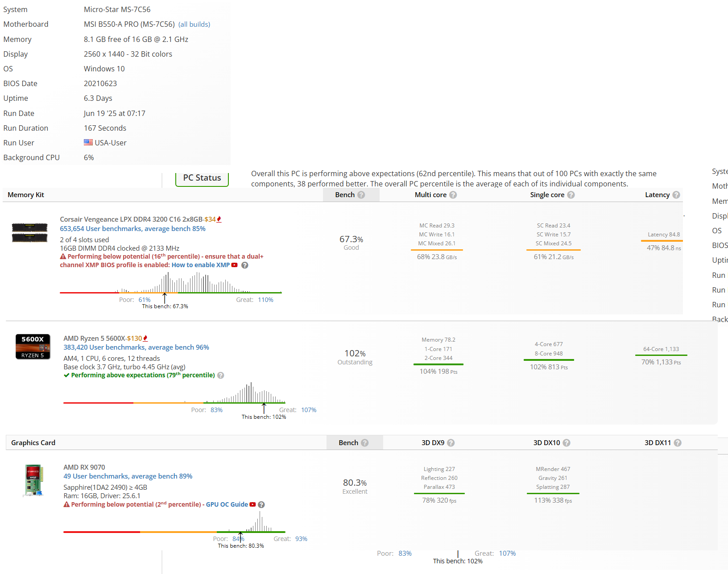
Task: Open 383,420 User benchmarks link
Action: (x=136, y=347)
